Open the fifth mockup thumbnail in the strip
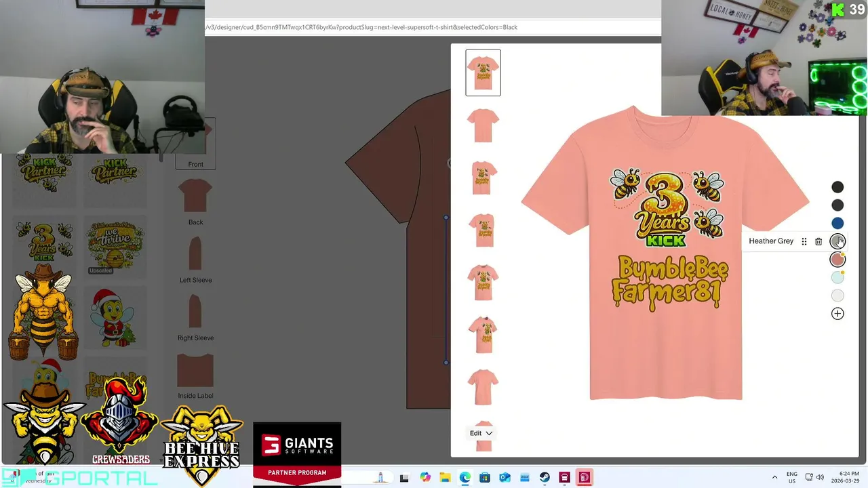This screenshot has height=488, width=868. [483, 282]
